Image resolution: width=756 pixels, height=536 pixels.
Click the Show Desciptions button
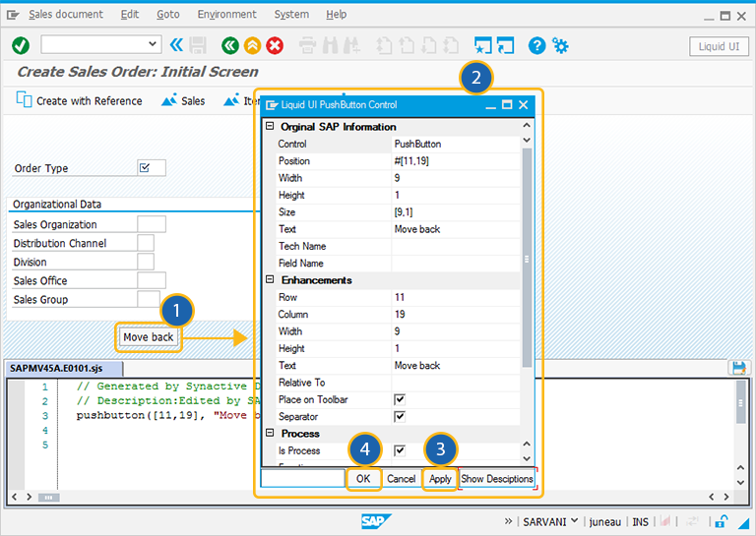(x=496, y=479)
